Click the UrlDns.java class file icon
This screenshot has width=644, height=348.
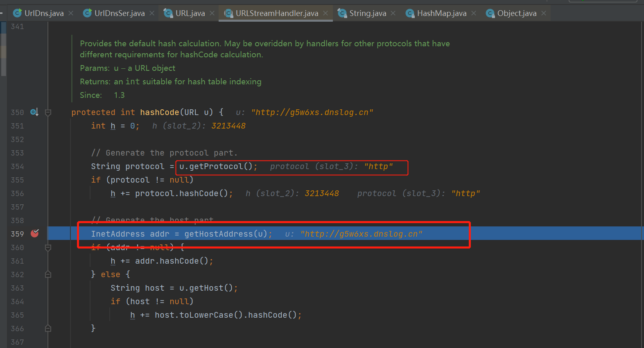tap(17, 13)
